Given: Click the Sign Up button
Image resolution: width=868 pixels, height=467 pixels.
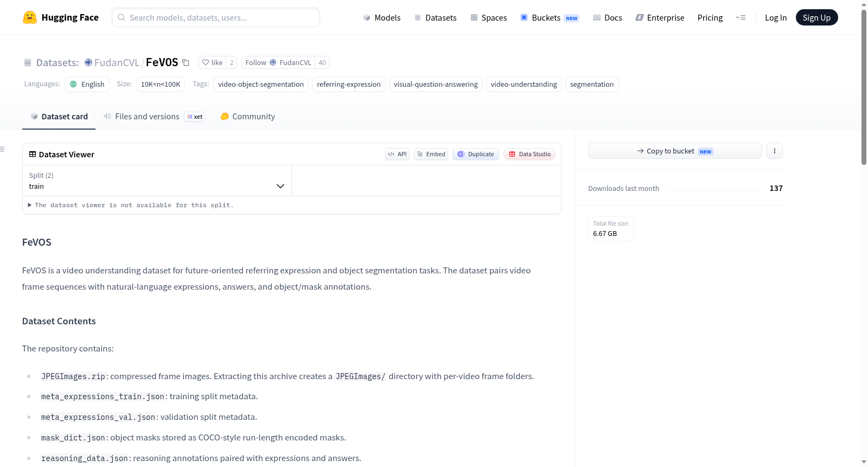Looking at the screenshot, I should 816,17.
